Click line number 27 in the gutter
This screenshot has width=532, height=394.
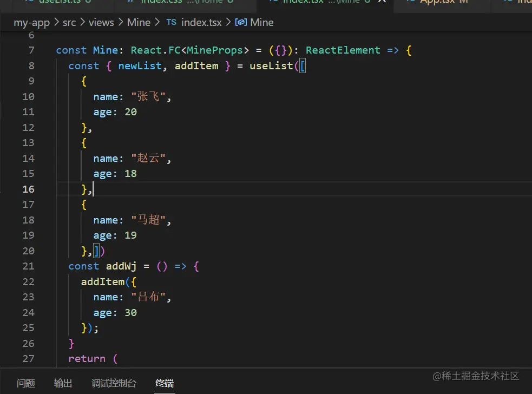tap(29, 359)
